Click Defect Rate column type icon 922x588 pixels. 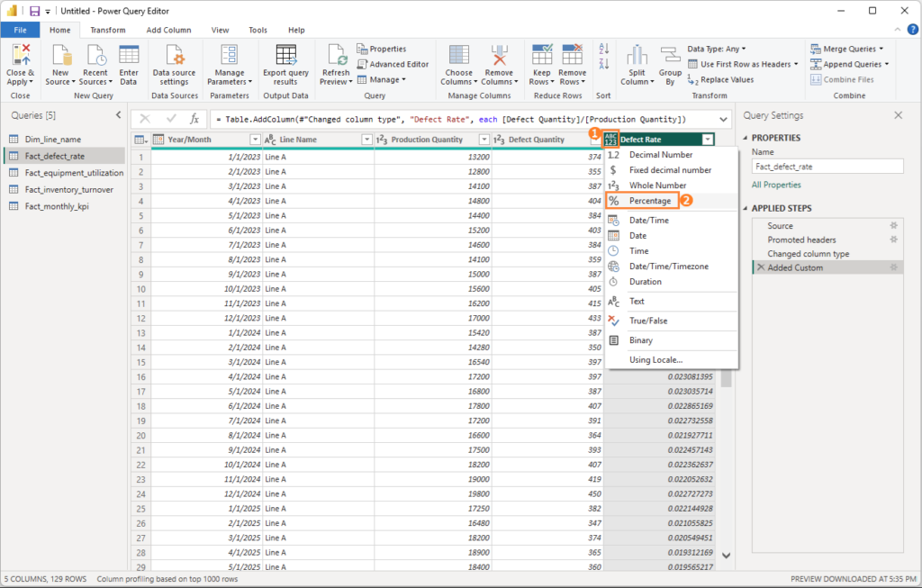[x=610, y=140]
